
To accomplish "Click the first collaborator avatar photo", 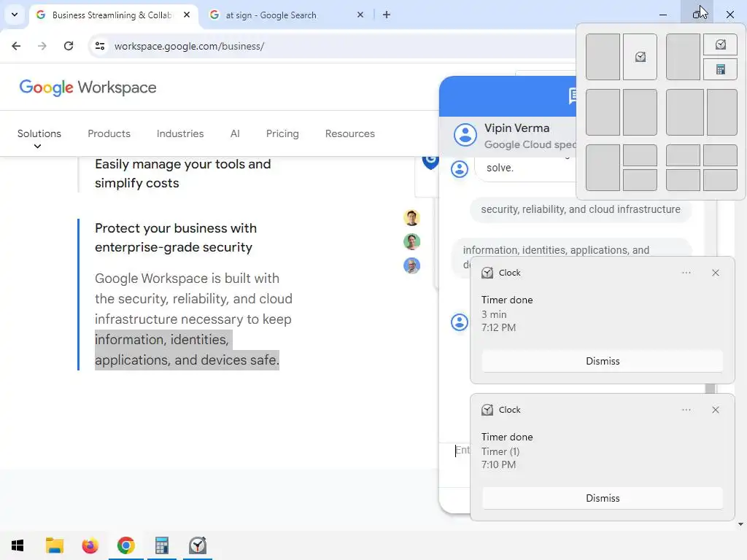I will pos(411,217).
